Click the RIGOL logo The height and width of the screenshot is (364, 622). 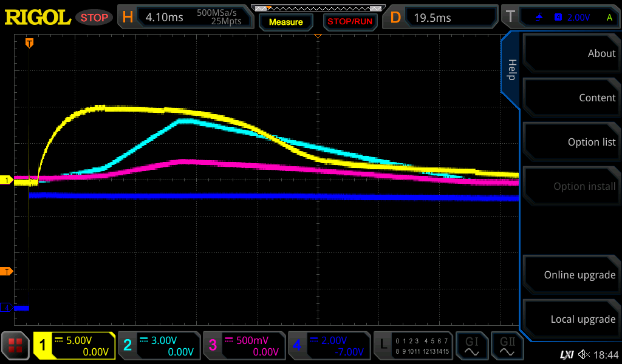pos(38,17)
